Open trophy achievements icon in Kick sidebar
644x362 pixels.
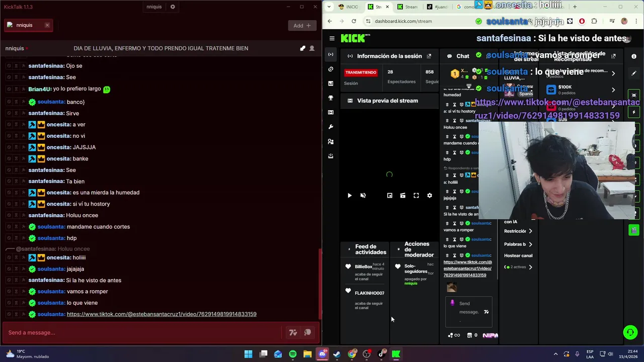[331, 98]
